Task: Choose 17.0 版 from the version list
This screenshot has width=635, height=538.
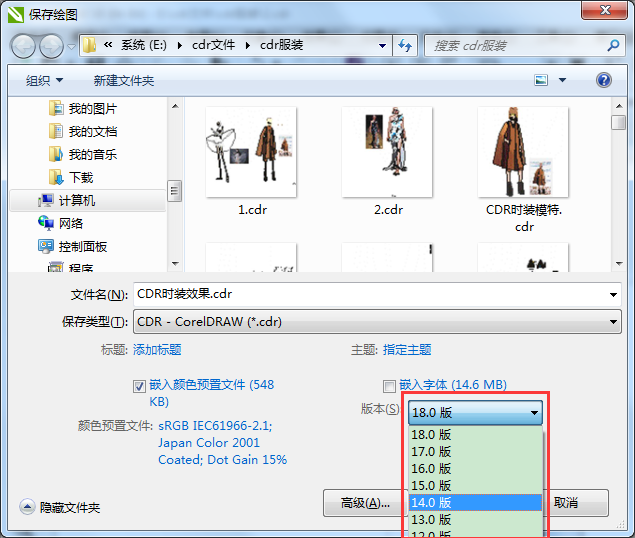Action: pos(475,451)
